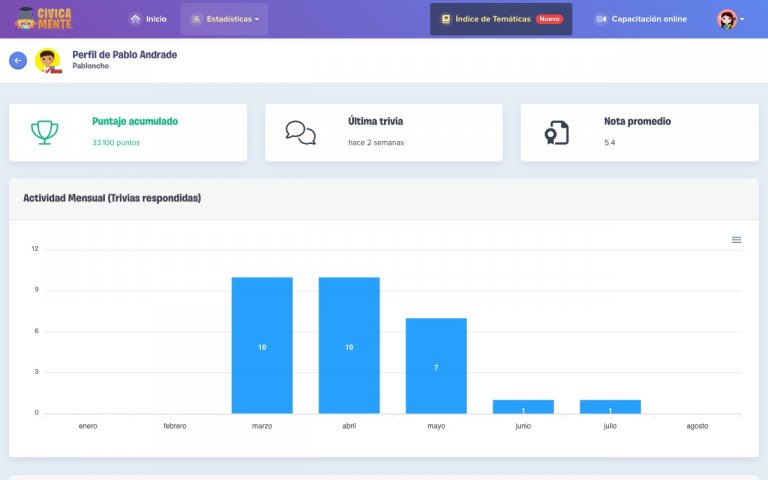Viewport: 768px width, 480px height.
Task: Click the red Nuevo badge
Action: coord(549,19)
